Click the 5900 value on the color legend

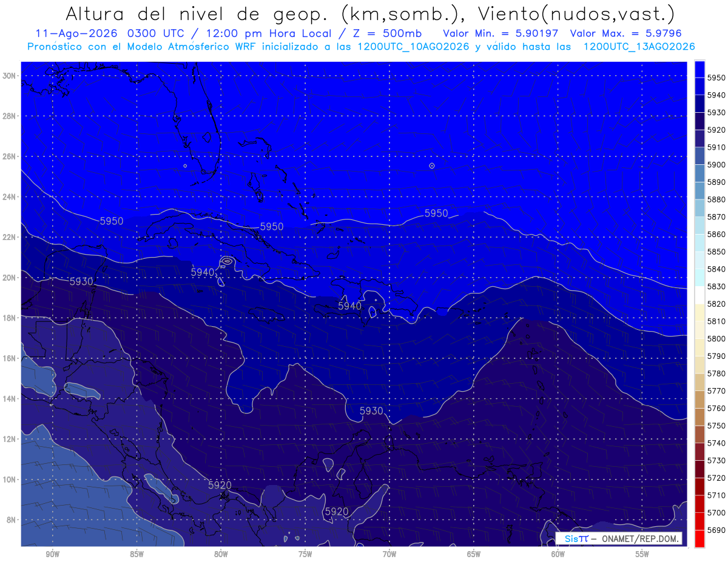(716, 165)
